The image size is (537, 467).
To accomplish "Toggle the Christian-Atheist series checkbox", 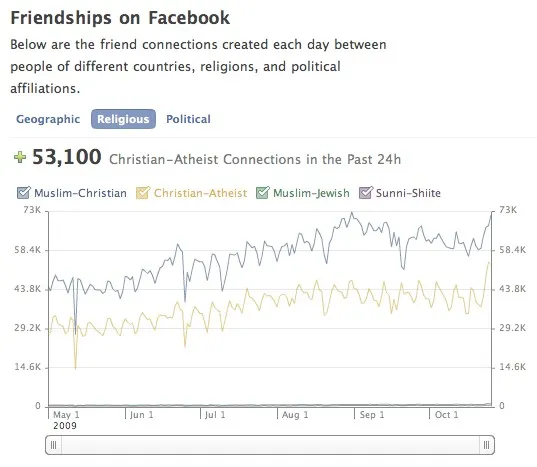I will 143,193.
